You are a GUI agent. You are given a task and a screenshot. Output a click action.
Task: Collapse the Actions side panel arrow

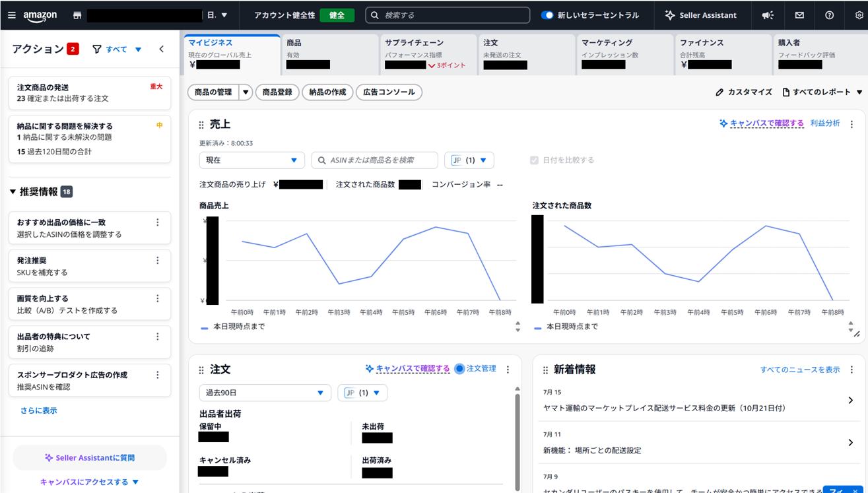[x=162, y=49]
